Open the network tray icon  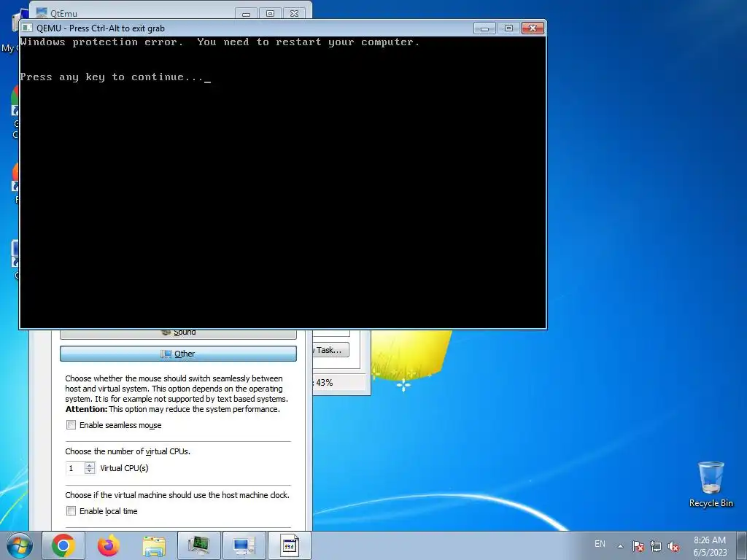coord(656,546)
